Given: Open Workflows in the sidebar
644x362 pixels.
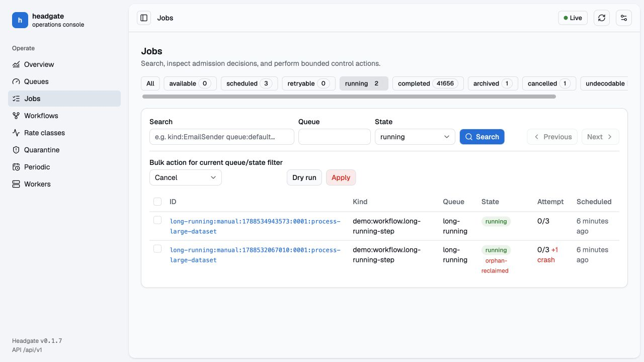Looking at the screenshot, I should pos(64,116).
